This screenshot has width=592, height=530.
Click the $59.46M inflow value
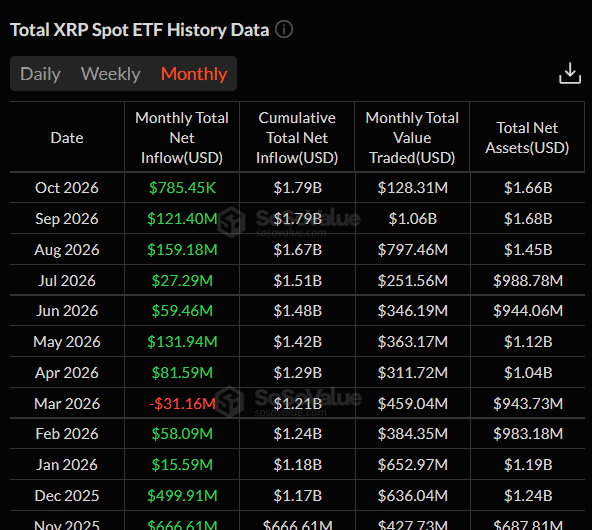click(x=182, y=311)
